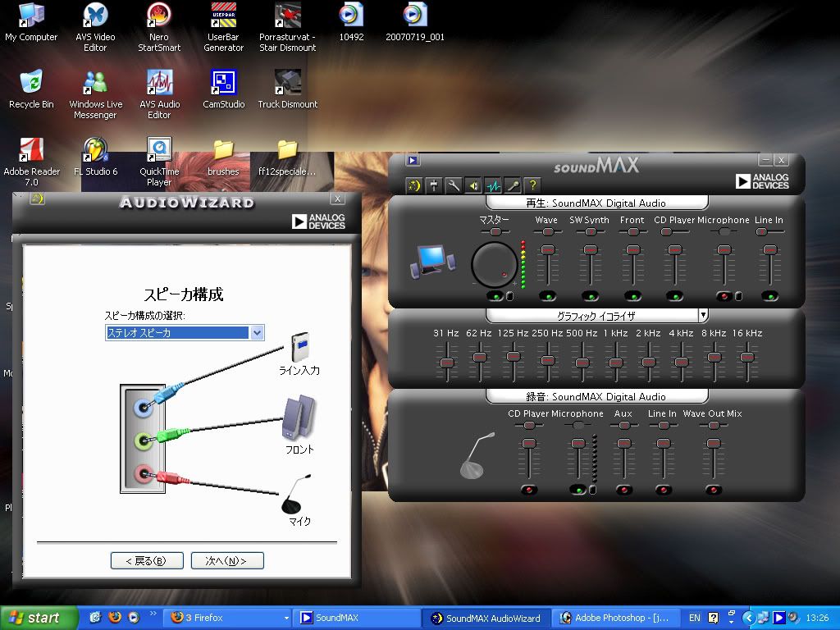Click the yellow speaker icon in SoundMAX toolbar

[473, 185]
